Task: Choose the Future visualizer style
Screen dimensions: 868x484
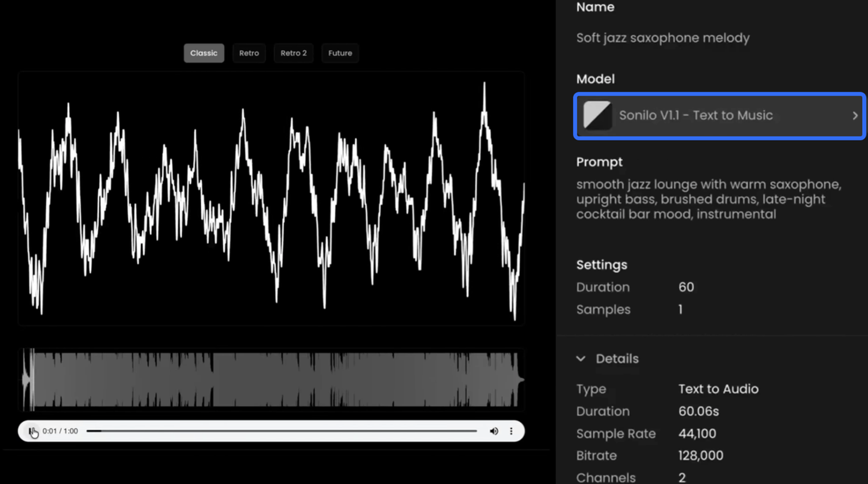Action: 340,53
